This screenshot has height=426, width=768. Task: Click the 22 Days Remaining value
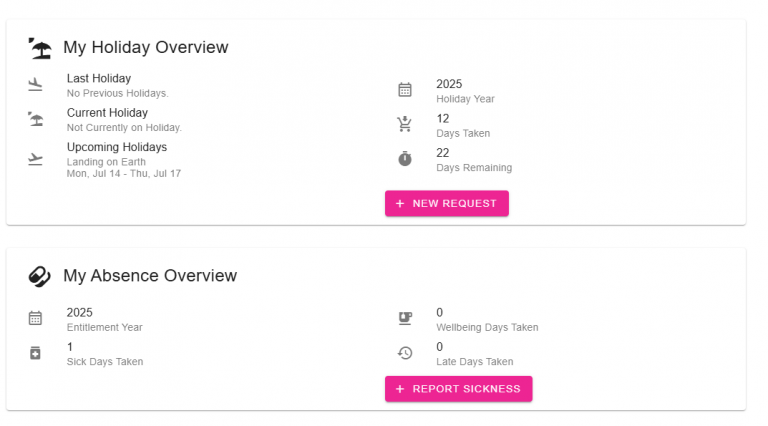(443, 153)
